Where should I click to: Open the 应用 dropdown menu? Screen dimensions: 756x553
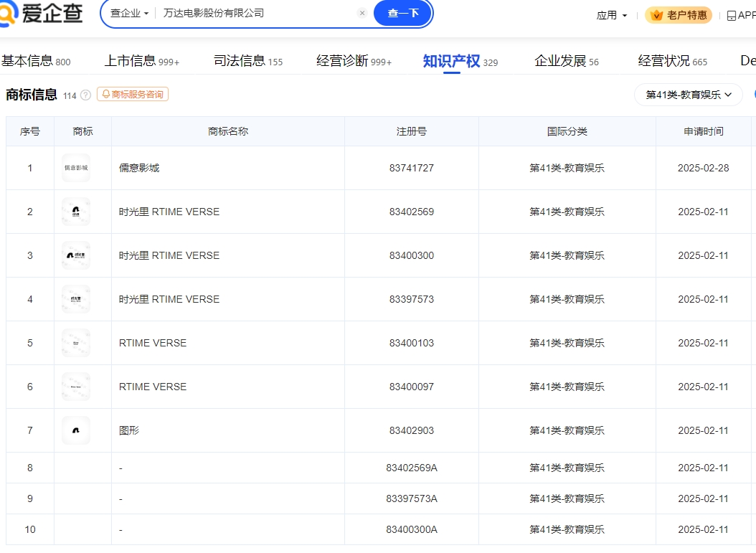click(x=611, y=16)
